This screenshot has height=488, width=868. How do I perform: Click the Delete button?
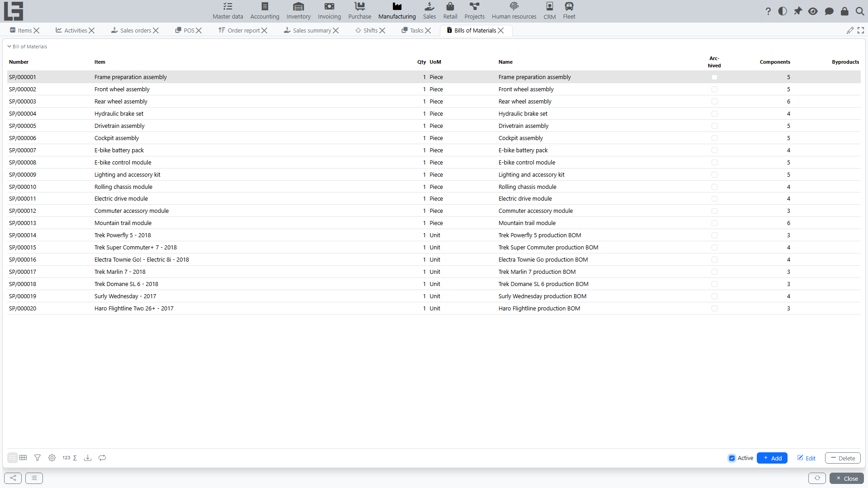click(x=843, y=458)
